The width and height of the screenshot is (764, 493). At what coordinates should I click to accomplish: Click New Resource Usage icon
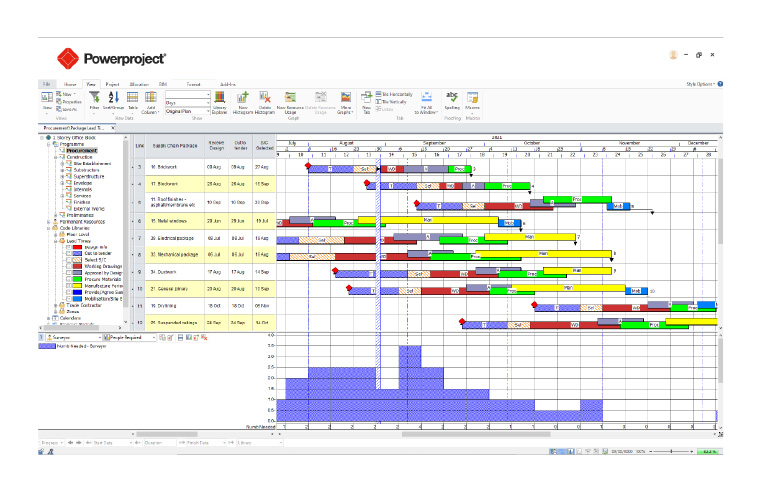pyautogui.click(x=290, y=98)
